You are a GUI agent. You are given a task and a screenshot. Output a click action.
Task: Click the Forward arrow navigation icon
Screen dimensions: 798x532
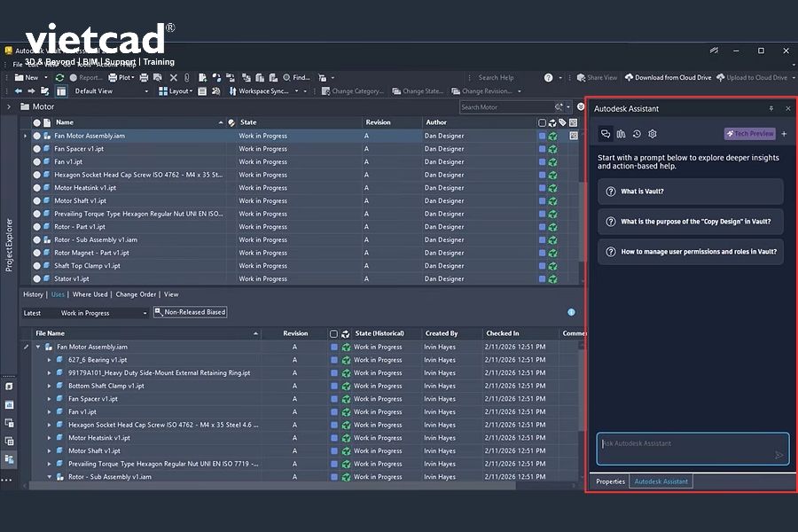(31, 91)
